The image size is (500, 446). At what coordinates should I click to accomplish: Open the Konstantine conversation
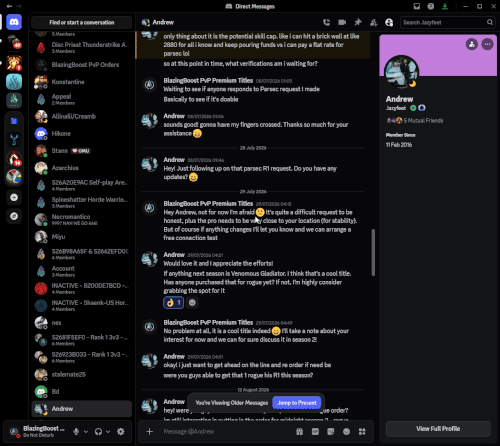82,82
